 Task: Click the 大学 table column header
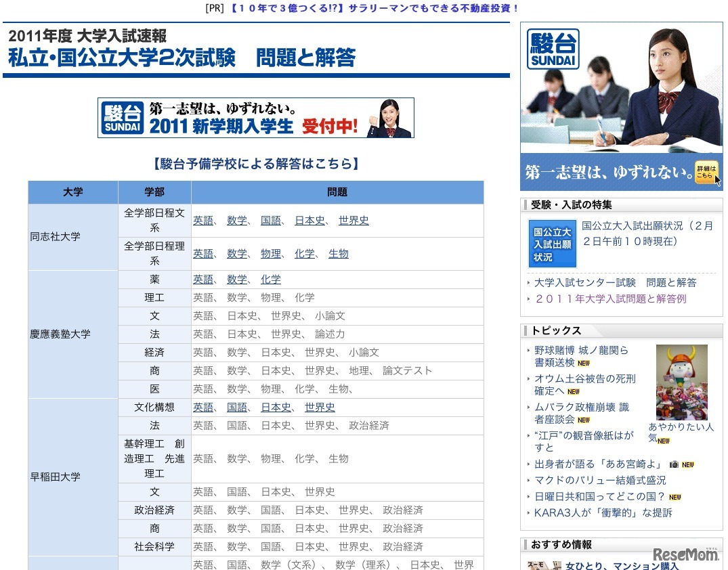[x=73, y=192]
